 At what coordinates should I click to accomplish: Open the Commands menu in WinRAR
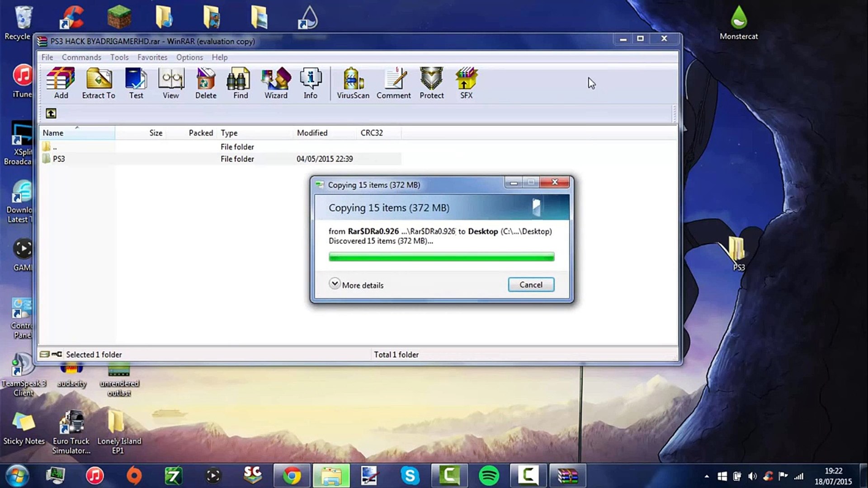coord(81,56)
